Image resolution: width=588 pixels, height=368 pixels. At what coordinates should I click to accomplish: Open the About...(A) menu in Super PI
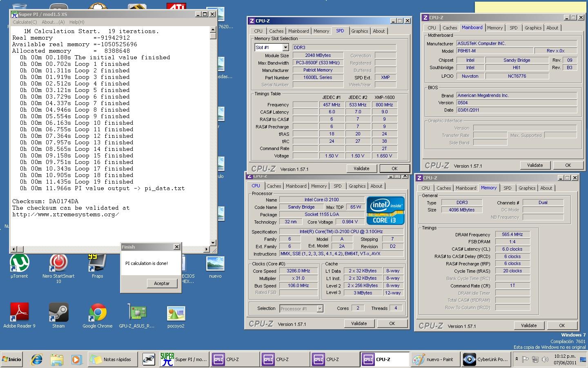click(x=53, y=22)
